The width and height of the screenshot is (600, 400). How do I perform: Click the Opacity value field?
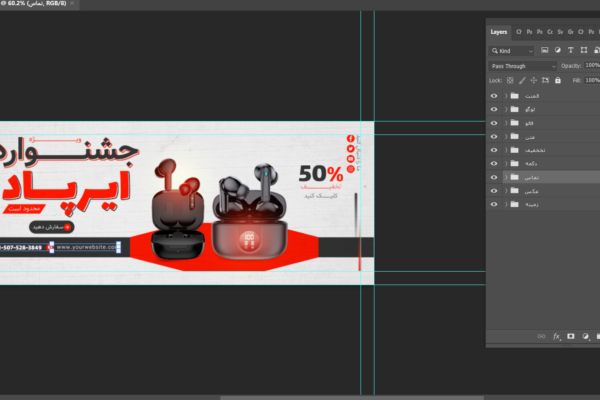[x=592, y=66]
